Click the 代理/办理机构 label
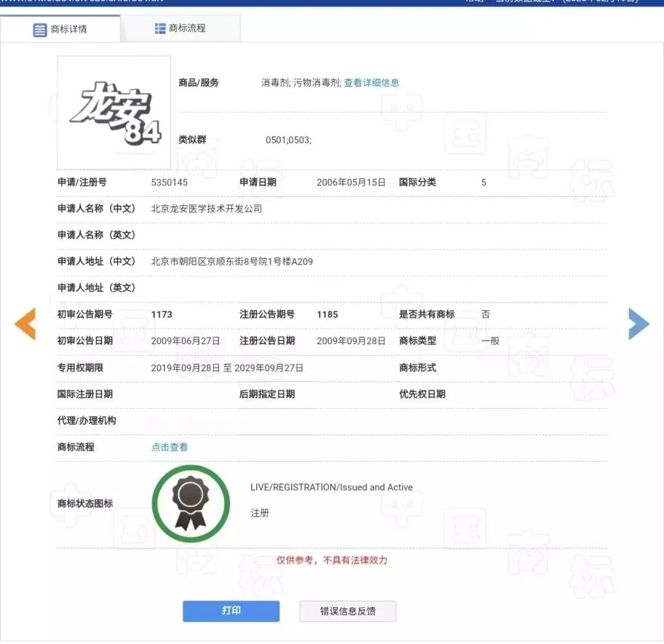 pos(87,420)
